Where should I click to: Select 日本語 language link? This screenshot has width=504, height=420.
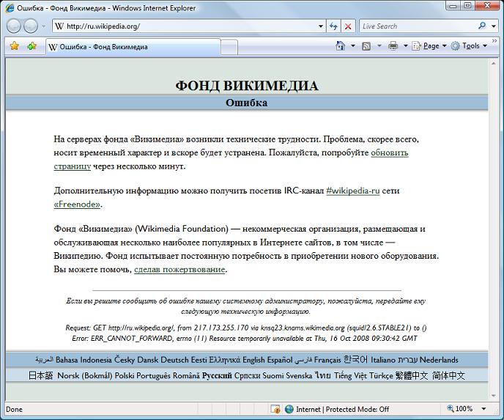point(41,375)
